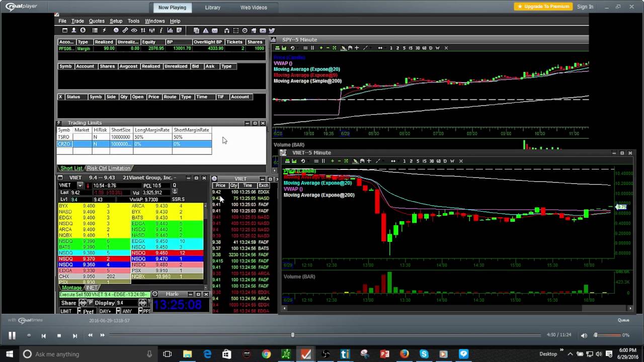Screen dimensions: 644x362
Task: Click the refresh icon in VNET chart toolbar
Action: coord(303,161)
